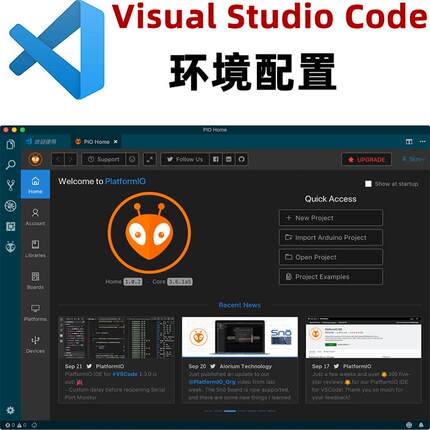Select Account in PIO sidebar
Viewport: 430px width, 430px height.
point(35,217)
